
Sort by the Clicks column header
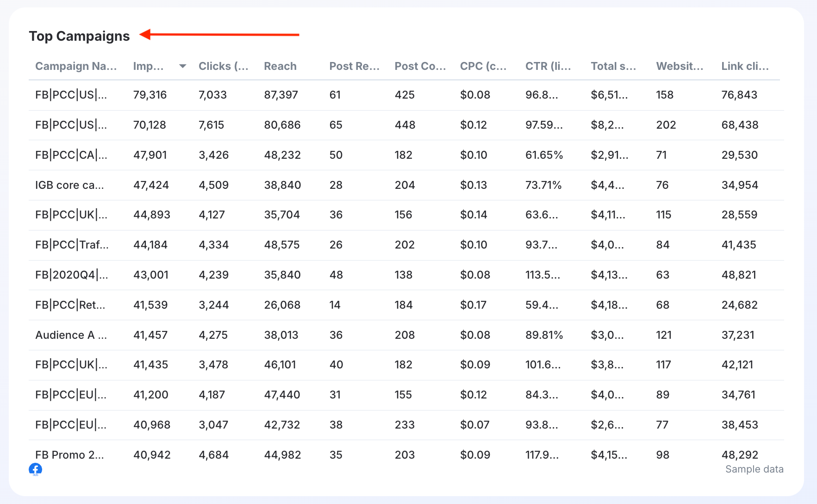[x=223, y=66]
